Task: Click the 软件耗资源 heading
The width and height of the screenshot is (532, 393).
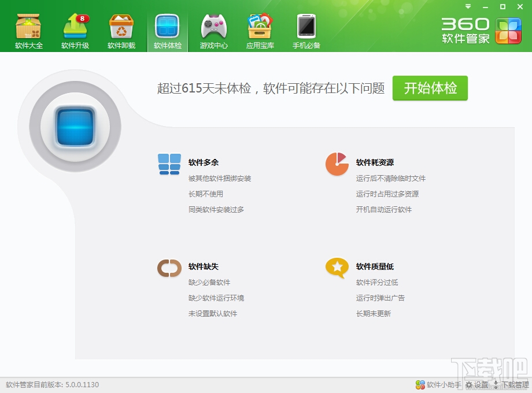Action: (x=375, y=162)
